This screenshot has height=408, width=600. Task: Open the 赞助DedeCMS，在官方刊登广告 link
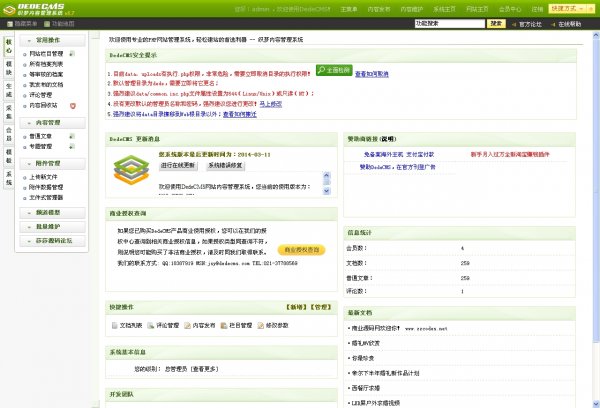[397, 167]
